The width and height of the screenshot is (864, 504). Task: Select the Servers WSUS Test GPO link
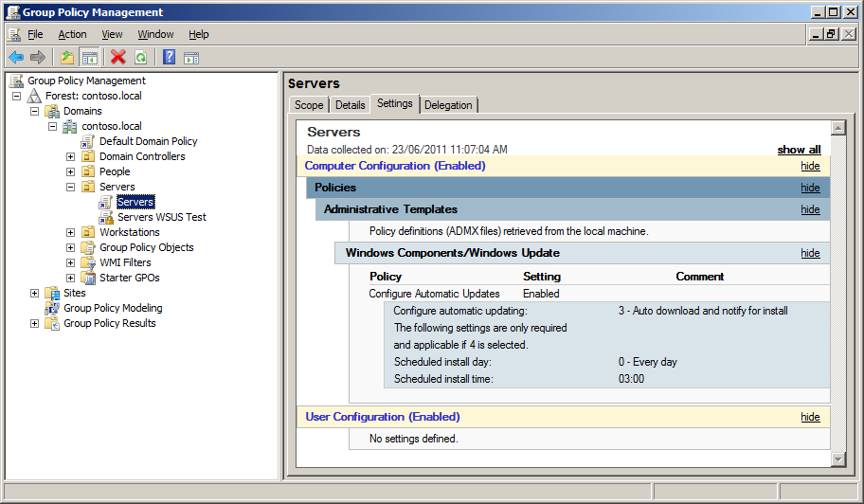[x=161, y=217]
